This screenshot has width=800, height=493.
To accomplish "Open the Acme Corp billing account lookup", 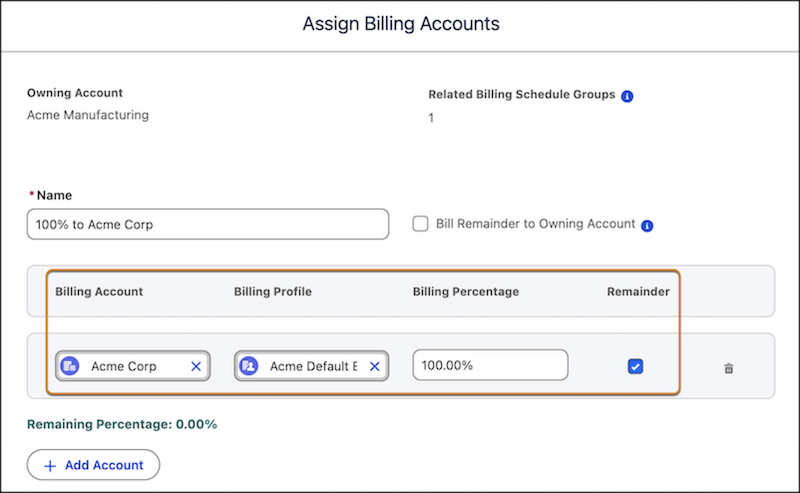I will coord(133,366).
